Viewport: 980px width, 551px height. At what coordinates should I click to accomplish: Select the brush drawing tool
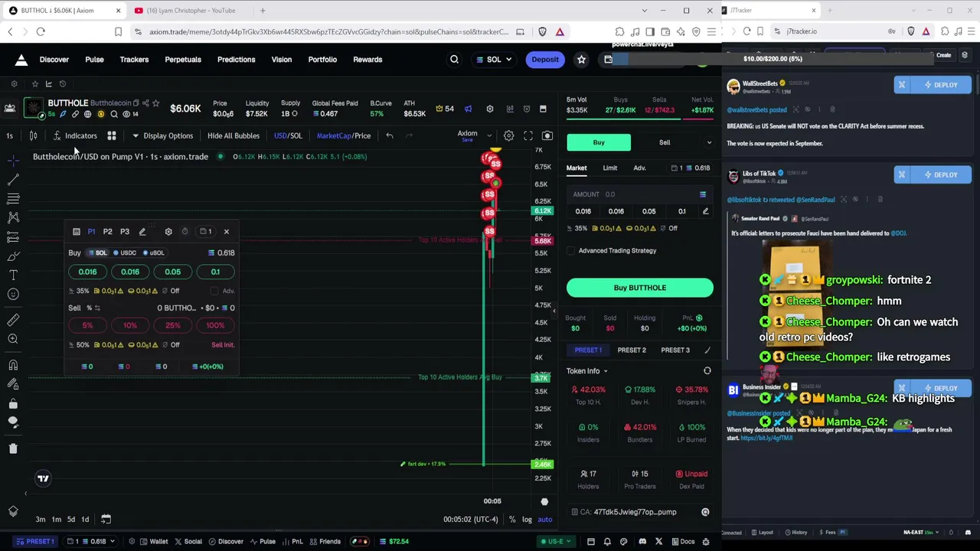(x=13, y=256)
